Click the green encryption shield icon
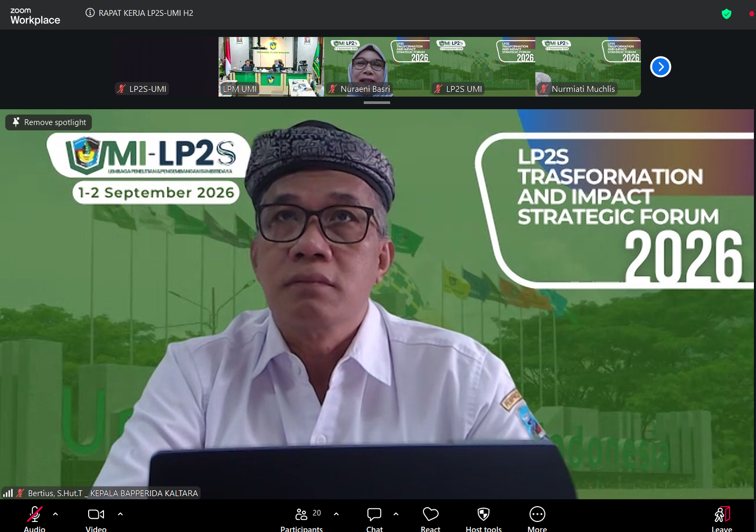 pos(726,14)
